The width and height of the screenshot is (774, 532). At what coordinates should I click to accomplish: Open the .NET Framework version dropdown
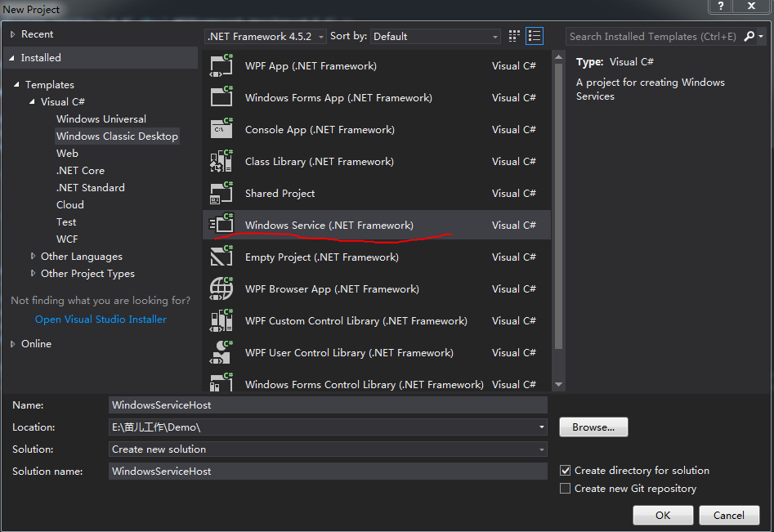(266, 37)
